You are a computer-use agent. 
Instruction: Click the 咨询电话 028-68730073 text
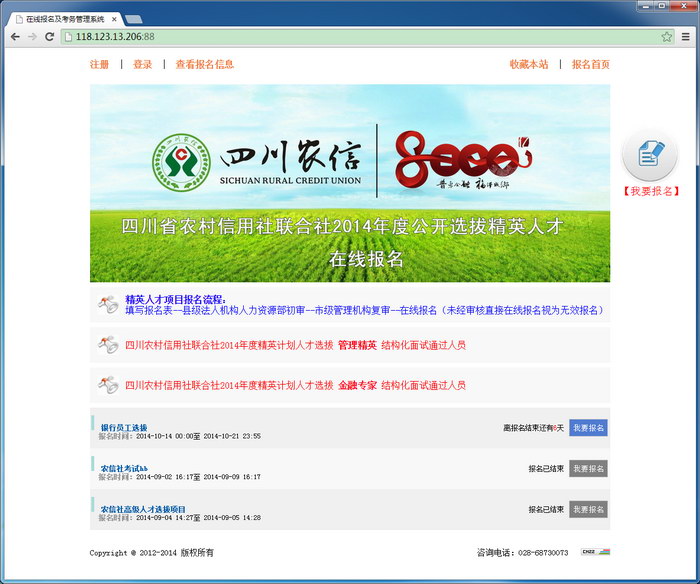(522, 553)
